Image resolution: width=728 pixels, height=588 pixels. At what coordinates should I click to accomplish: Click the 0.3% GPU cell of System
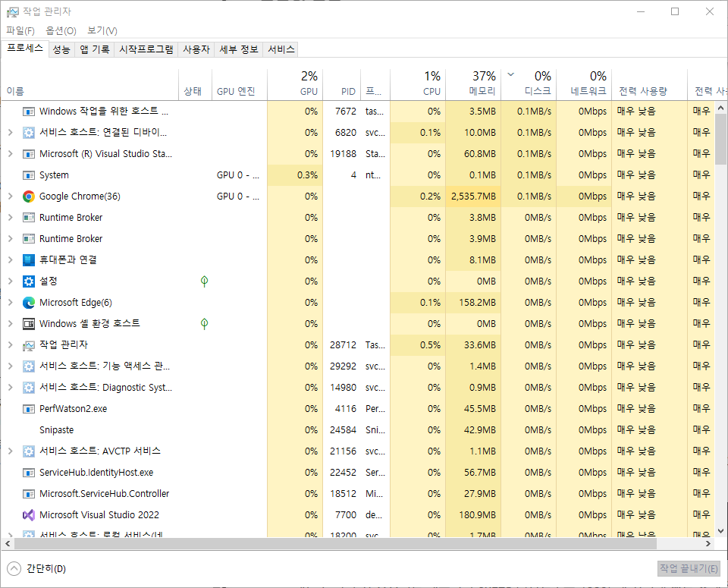tap(295, 175)
